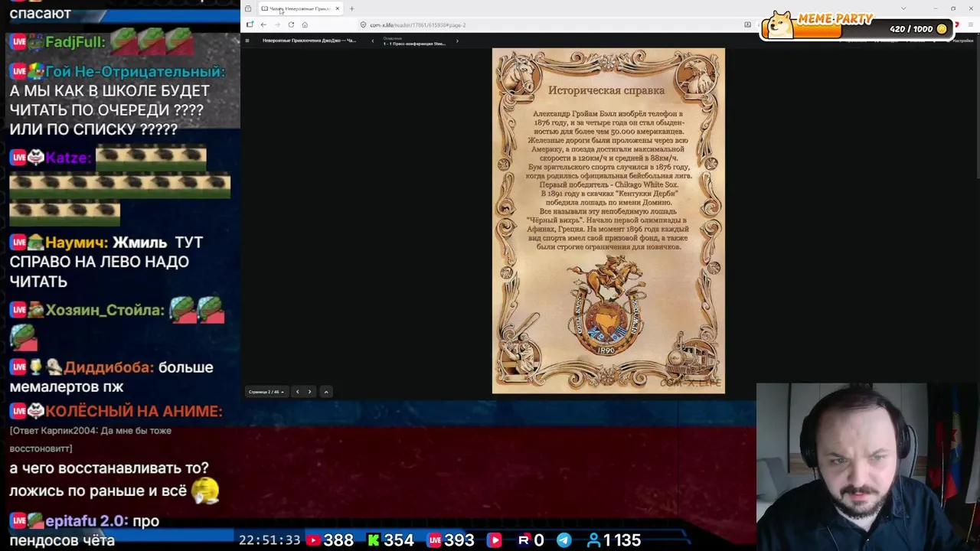Open the reader's hamburger menu

[247, 41]
